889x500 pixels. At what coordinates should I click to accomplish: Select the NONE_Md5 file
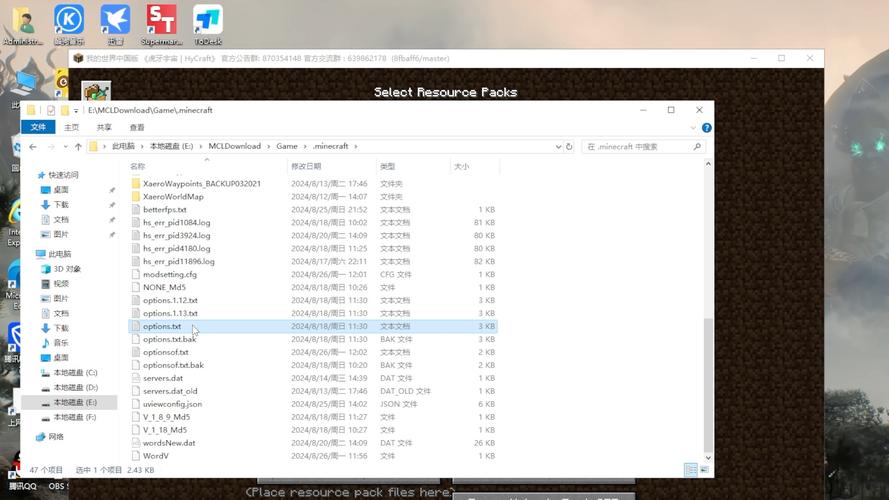[164, 287]
